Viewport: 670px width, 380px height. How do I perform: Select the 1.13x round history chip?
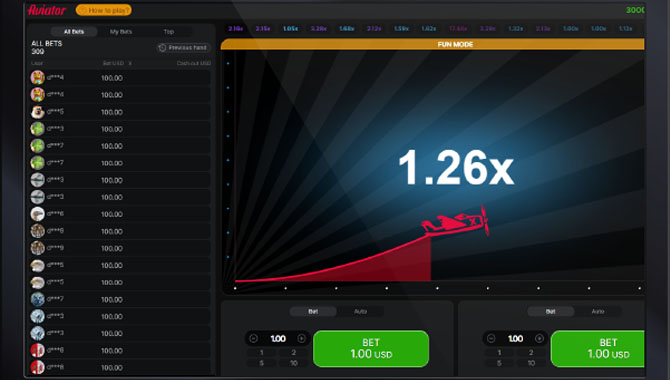point(626,29)
